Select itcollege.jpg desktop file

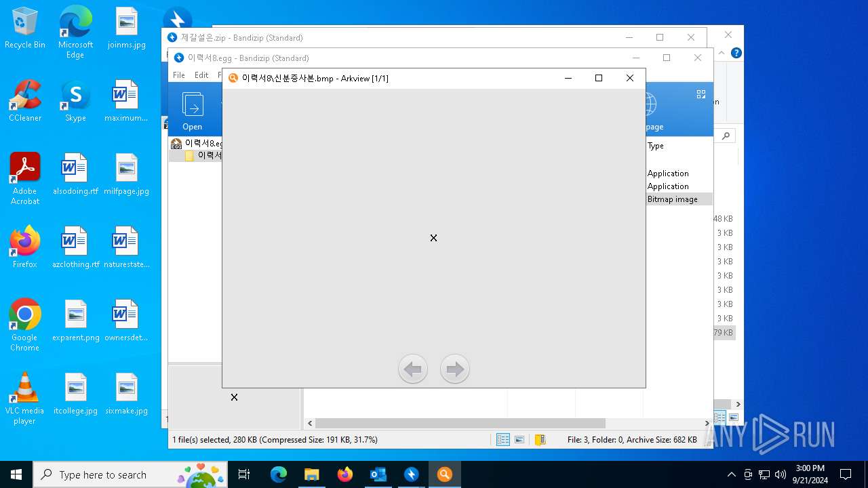(x=75, y=394)
